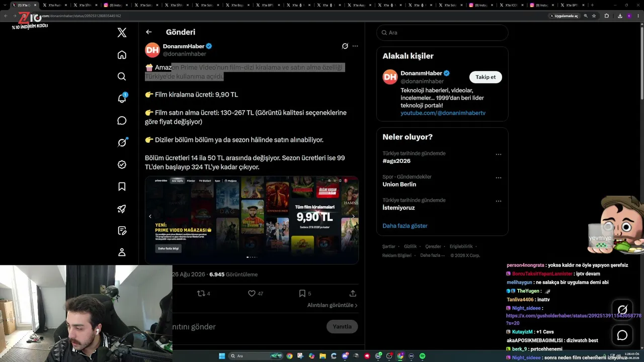This screenshot has width=644, height=362.
Task: Open Messages speech bubble in sidebar
Action: pos(122,121)
